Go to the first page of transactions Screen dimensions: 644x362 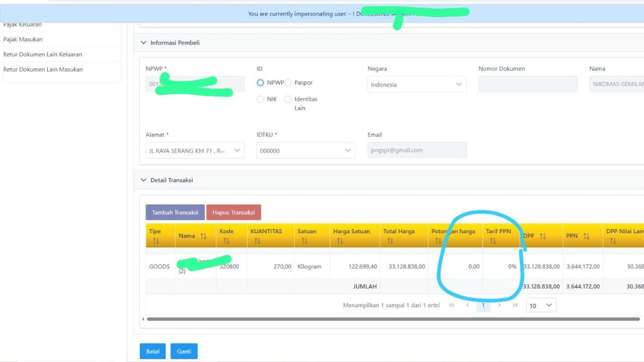click(x=451, y=305)
